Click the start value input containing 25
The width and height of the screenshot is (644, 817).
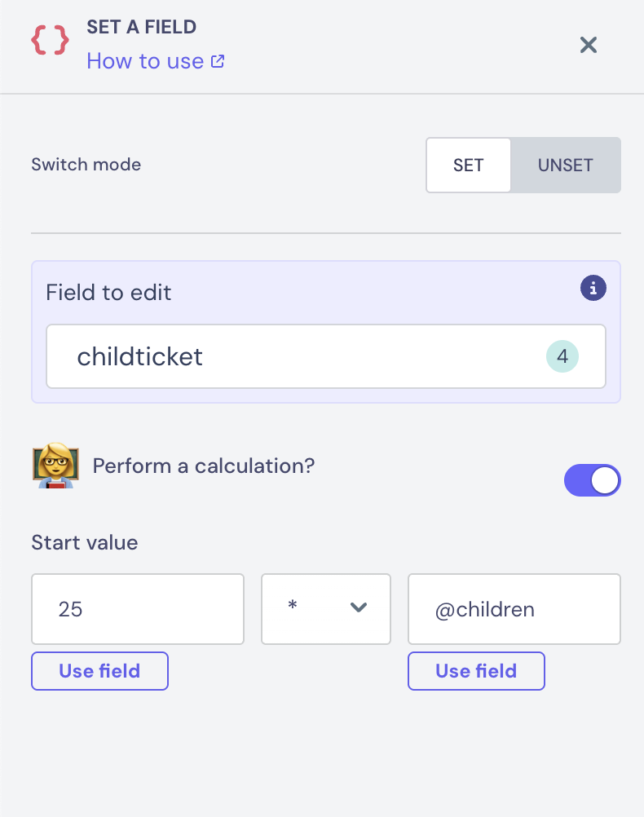point(137,609)
